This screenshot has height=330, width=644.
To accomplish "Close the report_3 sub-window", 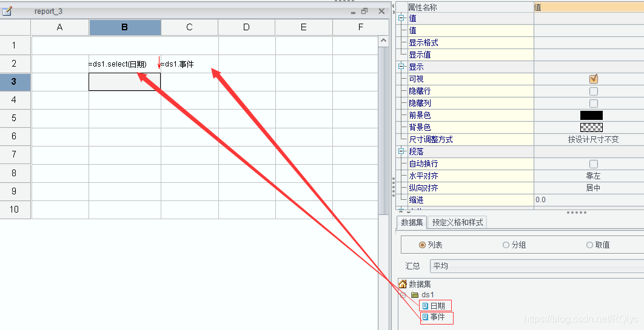I will coord(381,12).
